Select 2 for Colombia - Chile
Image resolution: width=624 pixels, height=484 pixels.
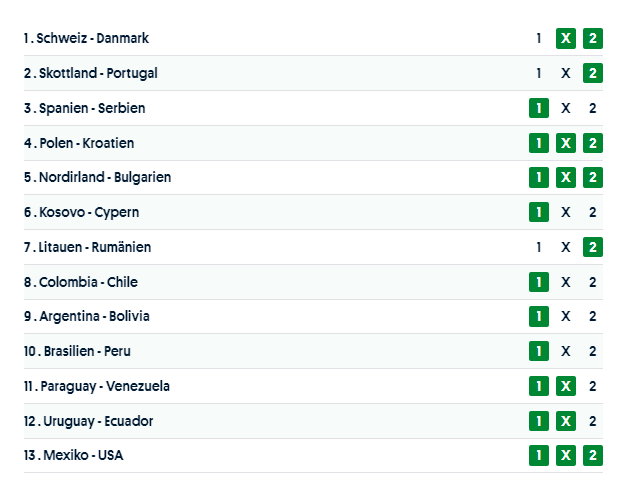593,282
